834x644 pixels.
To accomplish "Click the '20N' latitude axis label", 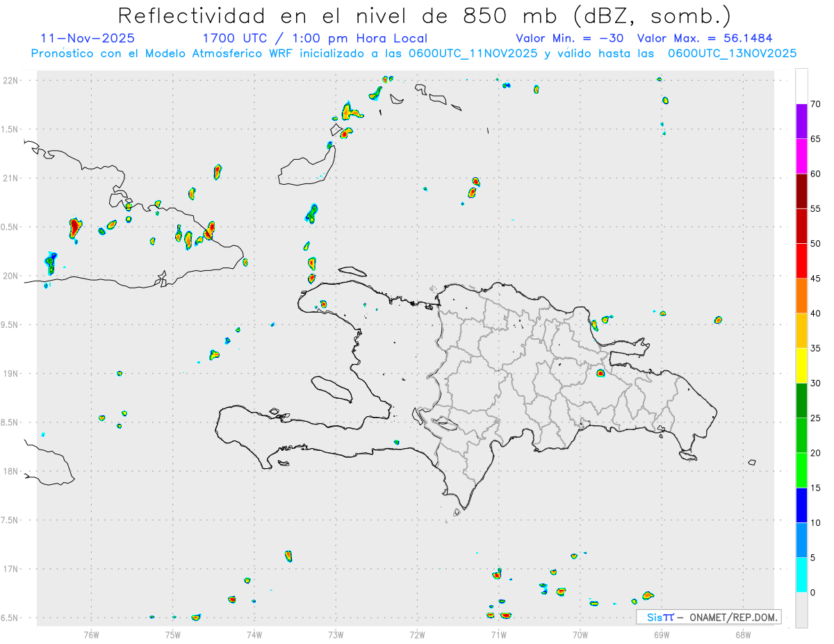I will pyautogui.click(x=11, y=276).
